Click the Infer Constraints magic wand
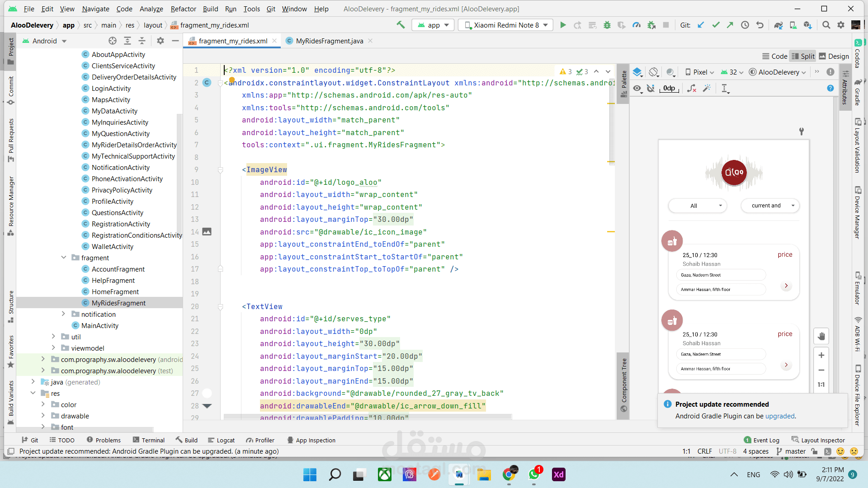This screenshot has height=488, width=868. click(x=707, y=89)
